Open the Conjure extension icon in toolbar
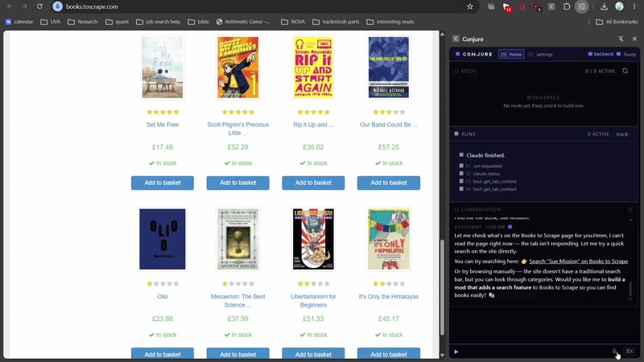 pos(551,6)
